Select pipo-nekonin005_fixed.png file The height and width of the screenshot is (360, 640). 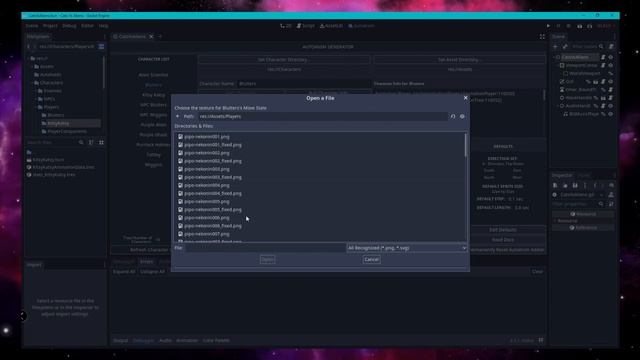click(213, 210)
